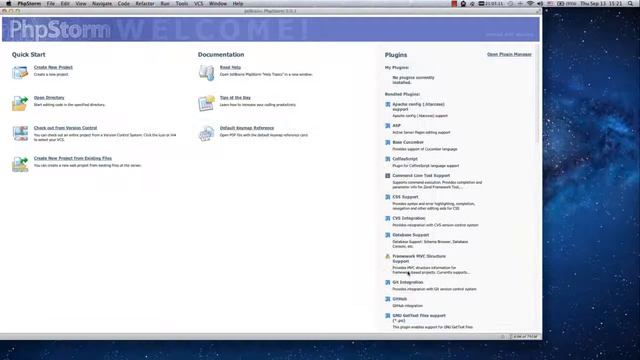Select the GitHub plugin name
Viewport: 640px width, 360px height.
pyautogui.click(x=400, y=299)
